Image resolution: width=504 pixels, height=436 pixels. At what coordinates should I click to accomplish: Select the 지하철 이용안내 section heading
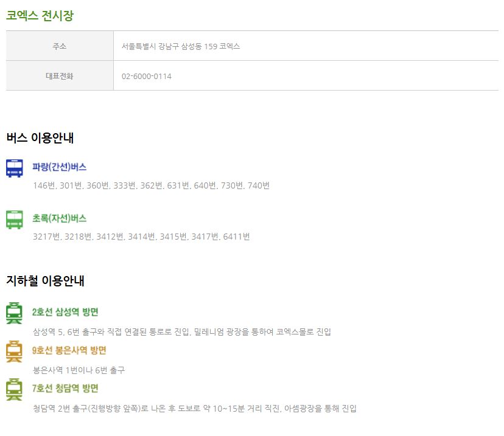pyautogui.click(x=45, y=281)
